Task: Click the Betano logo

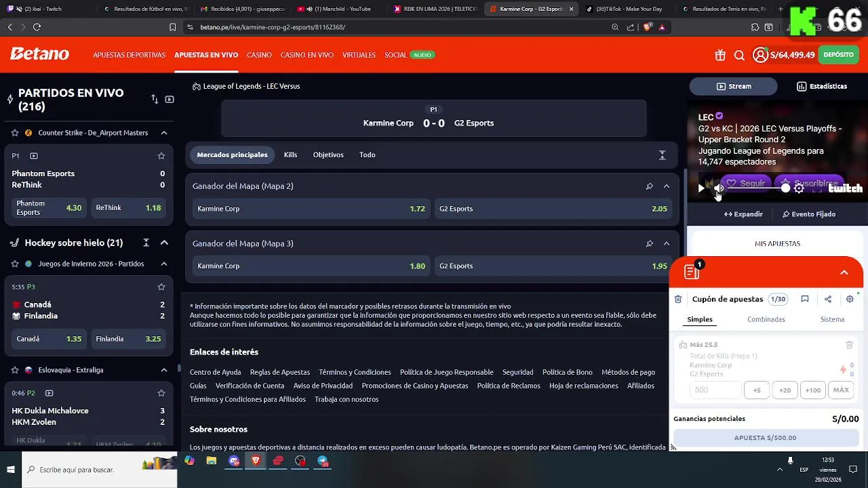Action: click(x=39, y=54)
